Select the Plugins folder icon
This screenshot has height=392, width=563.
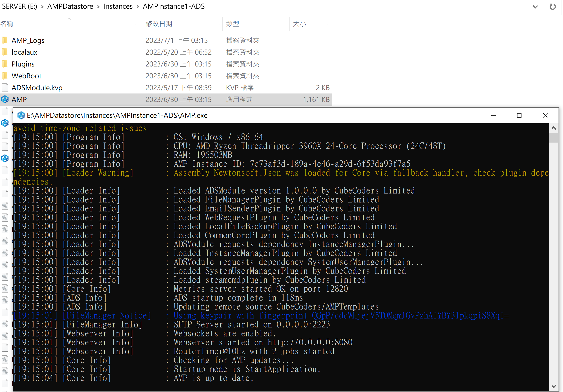pyautogui.click(x=5, y=64)
